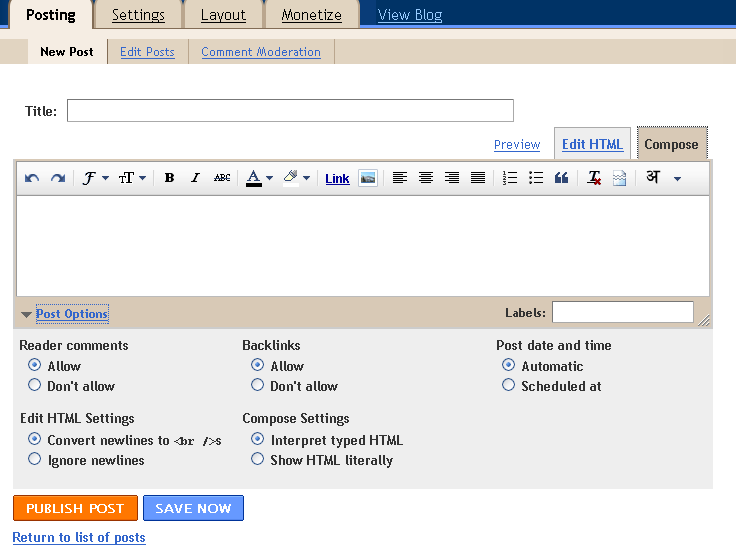This screenshot has width=736, height=545.
Task: Open the Monetize tab
Action: (311, 15)
